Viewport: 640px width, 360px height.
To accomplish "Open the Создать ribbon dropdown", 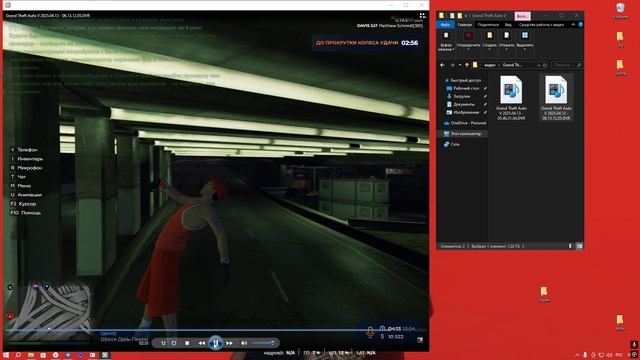I will 489,41.
